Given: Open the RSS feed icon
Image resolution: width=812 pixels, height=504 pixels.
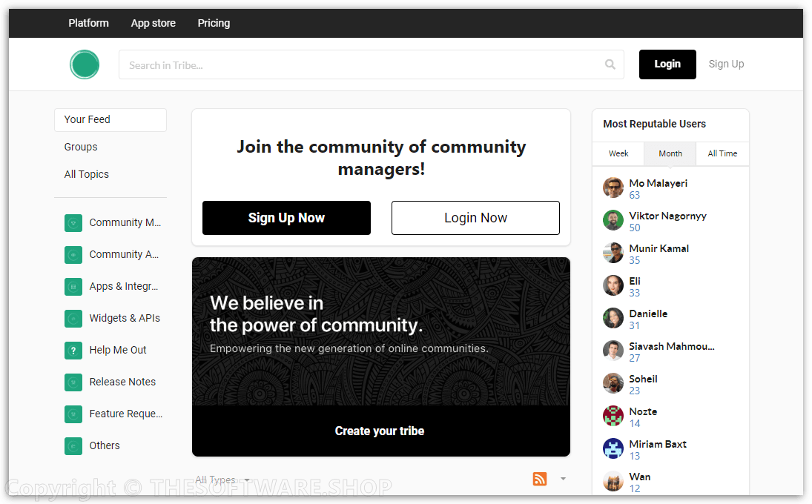Looking at the screenshot, I should click(540, 479).
